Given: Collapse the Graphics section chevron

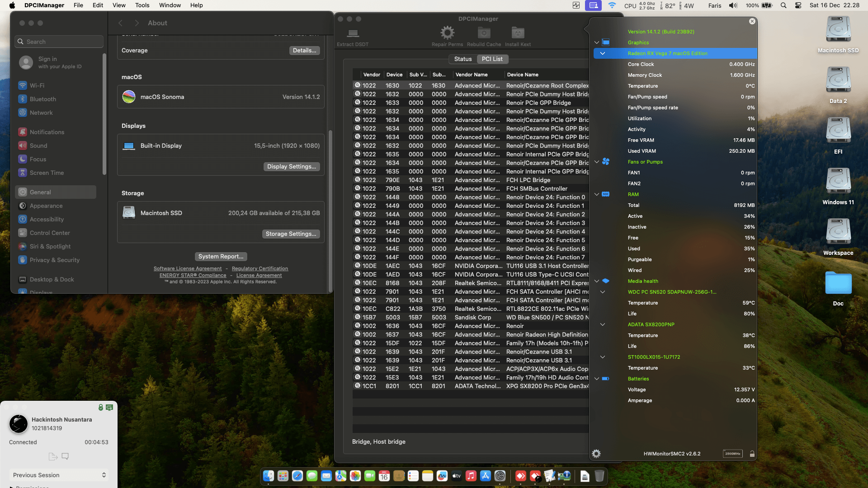Looking at the screenshot, I should tap(597, 42).
